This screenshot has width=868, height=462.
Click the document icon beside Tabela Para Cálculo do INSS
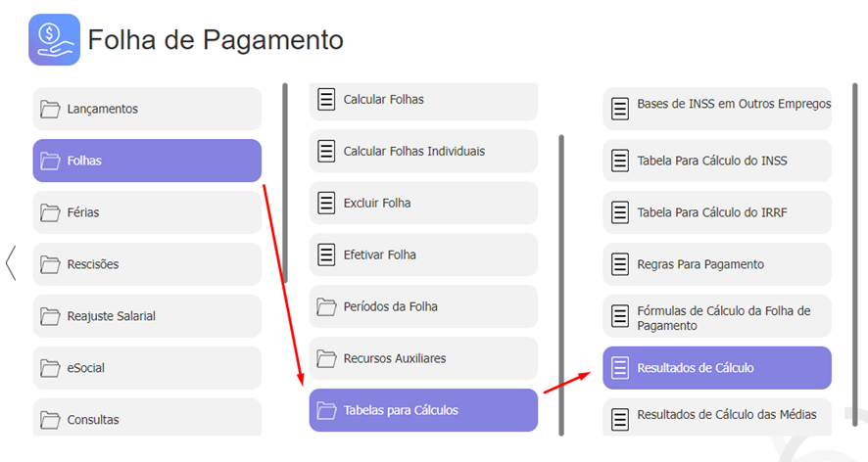pos(620,161)
